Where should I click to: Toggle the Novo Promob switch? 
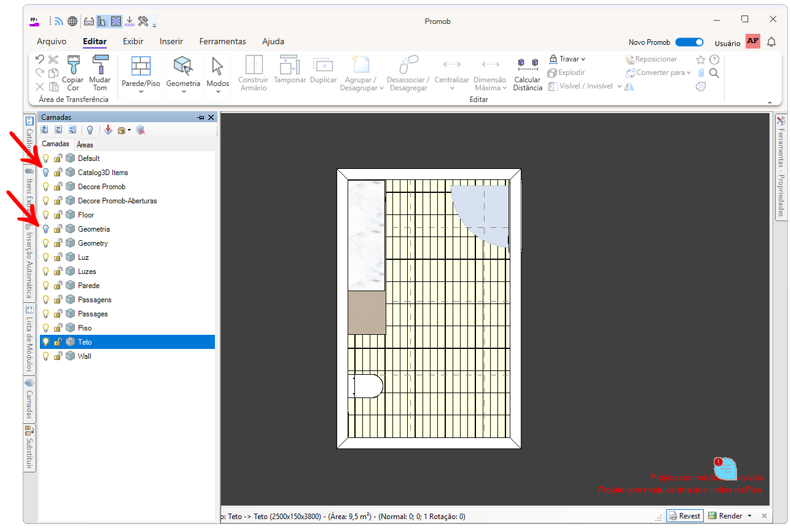[689, 42]
